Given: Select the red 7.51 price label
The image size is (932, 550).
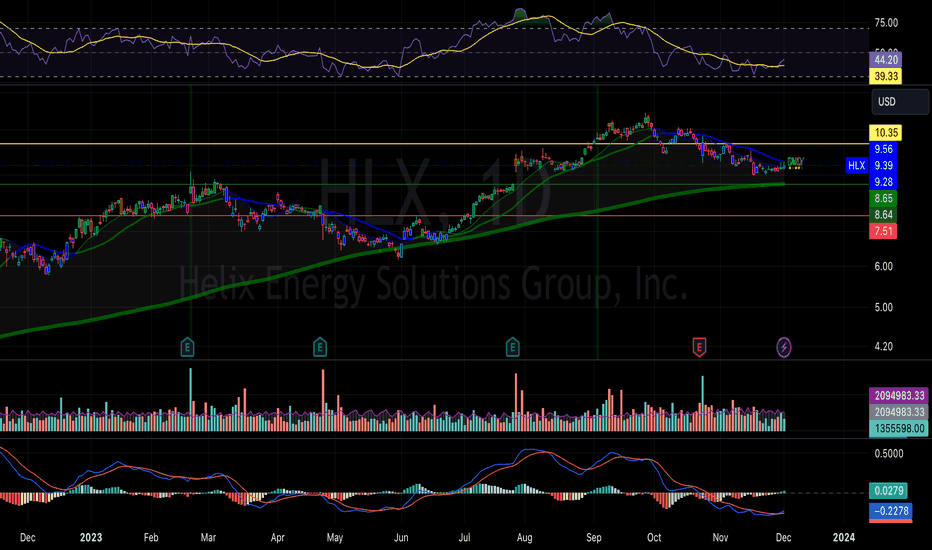Looking at the screenshot, I should [883, 231].
